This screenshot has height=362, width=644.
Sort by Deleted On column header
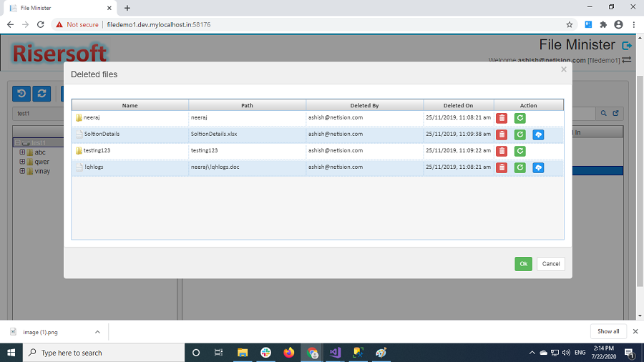(x=458, y=105)
